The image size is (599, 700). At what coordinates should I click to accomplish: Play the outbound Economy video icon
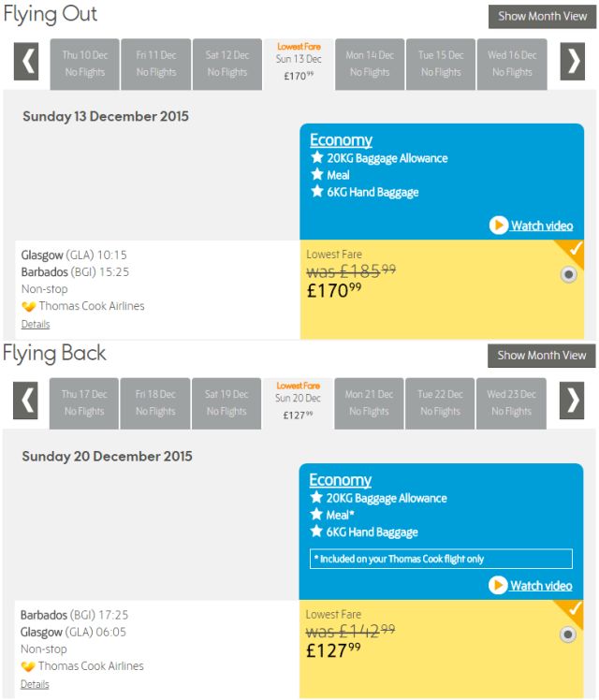tap(498, 225)
